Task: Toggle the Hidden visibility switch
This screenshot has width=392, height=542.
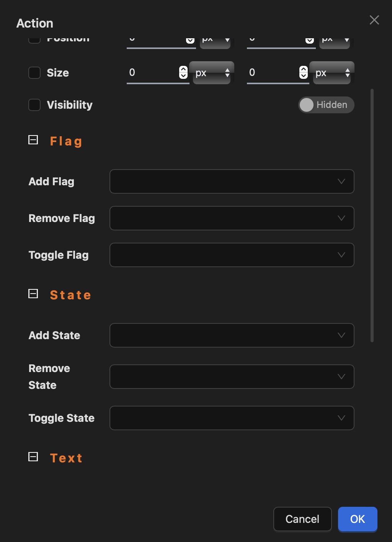Action: coord(326,105)
